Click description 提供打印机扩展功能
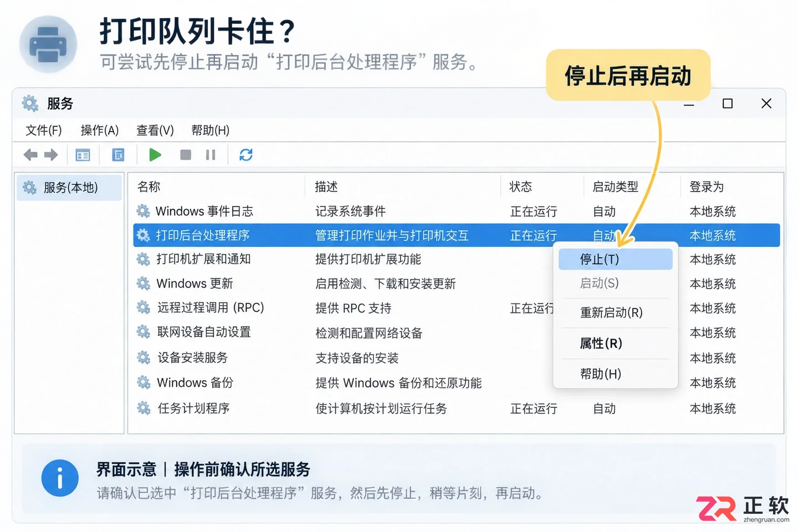The height and width of the screenshot is (532, 798). 368,259
